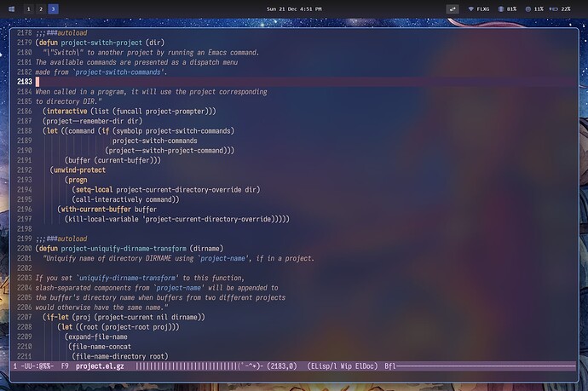Click the launcher icon in top-left corner
The image size is (588, 391).
9,9
